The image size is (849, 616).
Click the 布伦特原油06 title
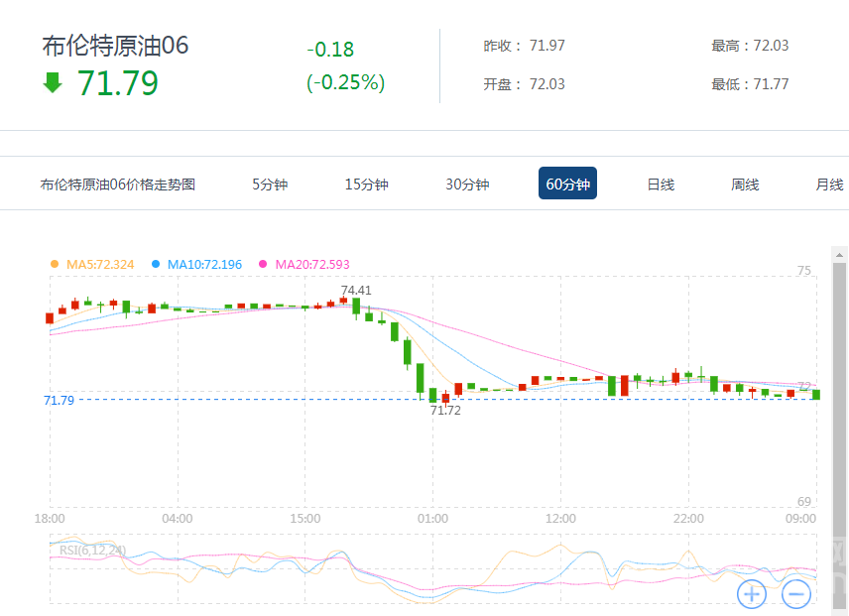[115, 46]
